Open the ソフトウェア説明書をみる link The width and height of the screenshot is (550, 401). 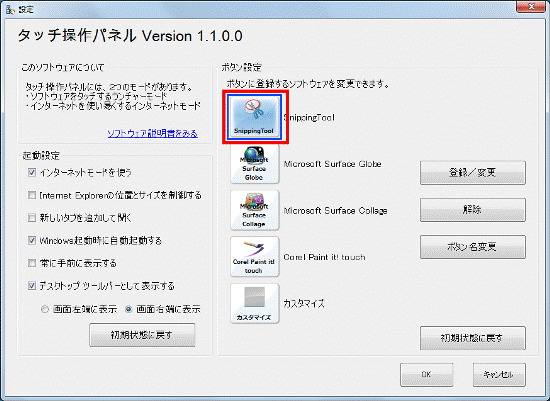tap(153, 133)
